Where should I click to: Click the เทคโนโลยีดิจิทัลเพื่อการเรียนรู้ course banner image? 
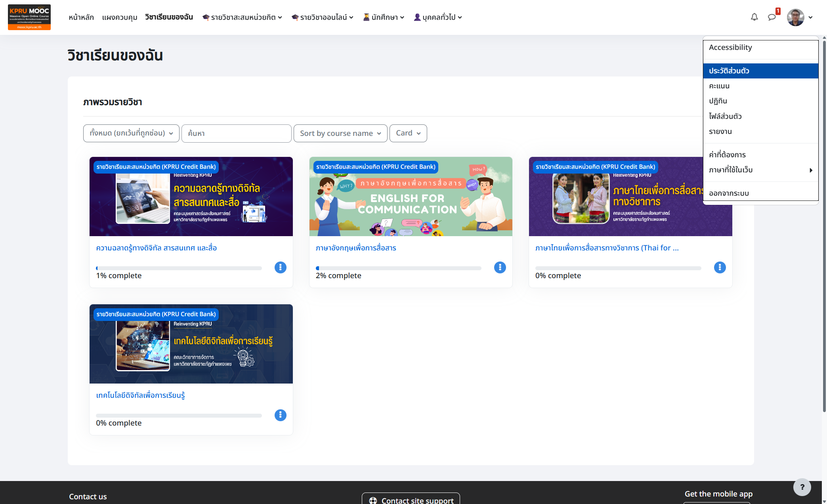[191, 344]
